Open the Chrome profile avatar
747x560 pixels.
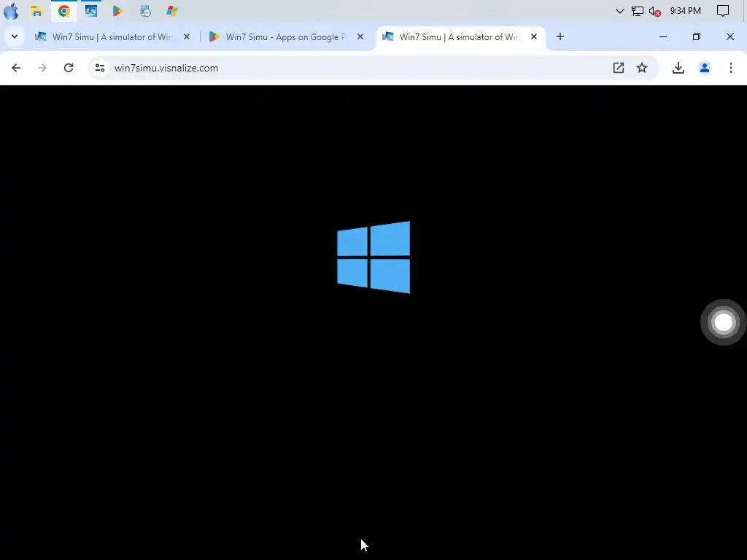coord(705,68)
